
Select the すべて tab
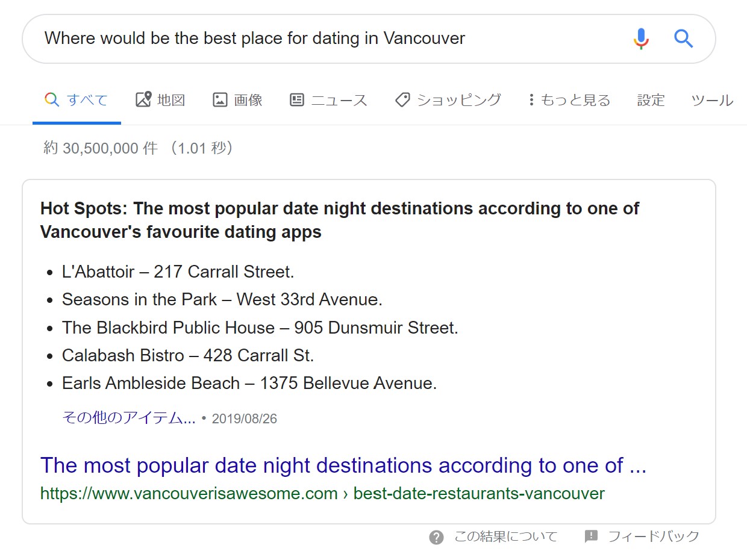pos(77,100)
